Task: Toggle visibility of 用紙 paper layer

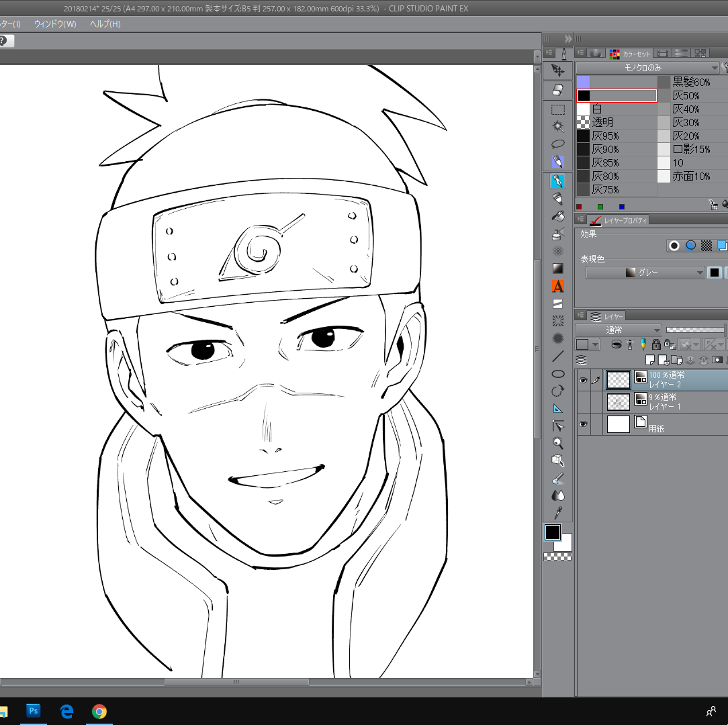Action: pos(583,424)
